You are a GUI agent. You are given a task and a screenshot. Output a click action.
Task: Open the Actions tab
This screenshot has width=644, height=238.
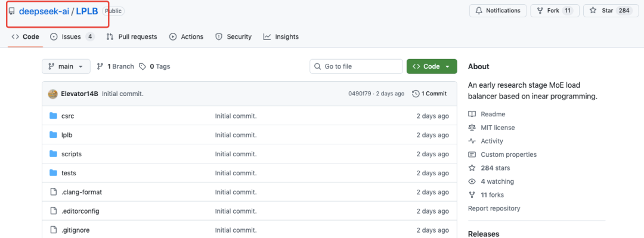[x=186, y=36]
